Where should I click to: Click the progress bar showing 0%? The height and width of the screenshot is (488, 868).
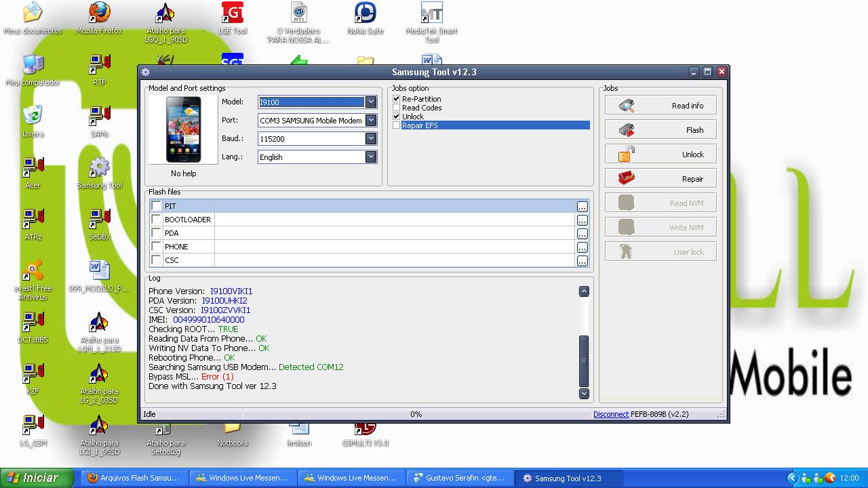(x=416, y=414)
